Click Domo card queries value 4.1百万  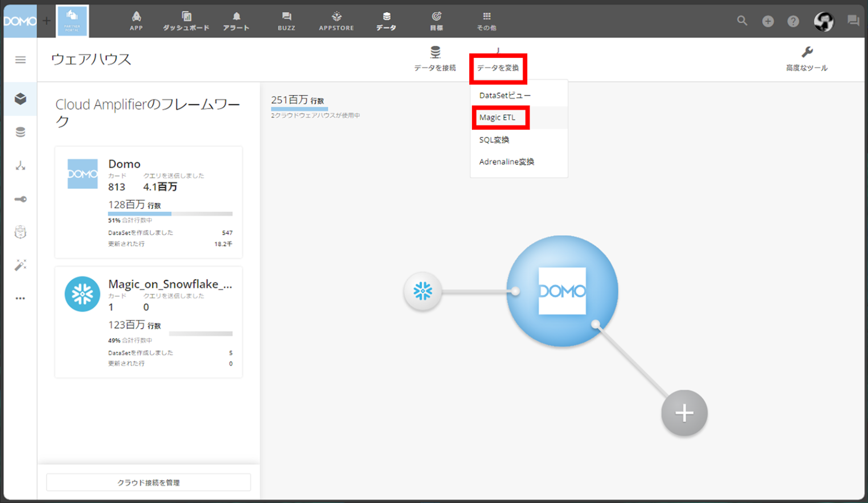[160, 187]
